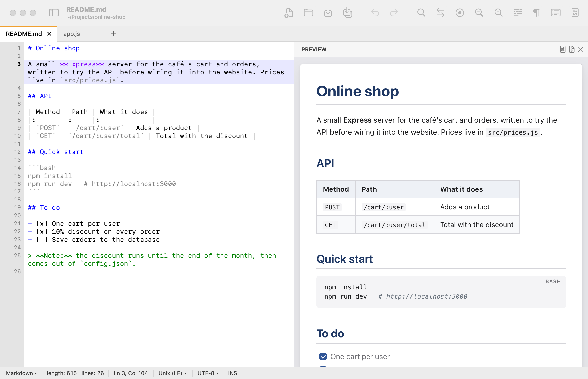588x379 pixels.
Task: Click the '# Online shop' heading in the editor
Action: pyautogui.click(x=54, y=48)
